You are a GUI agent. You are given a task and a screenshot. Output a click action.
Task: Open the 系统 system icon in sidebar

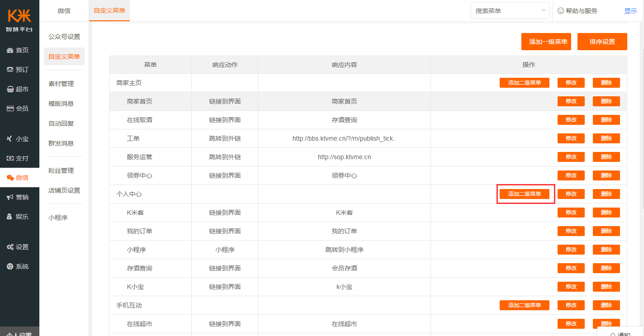click(10, 266)
